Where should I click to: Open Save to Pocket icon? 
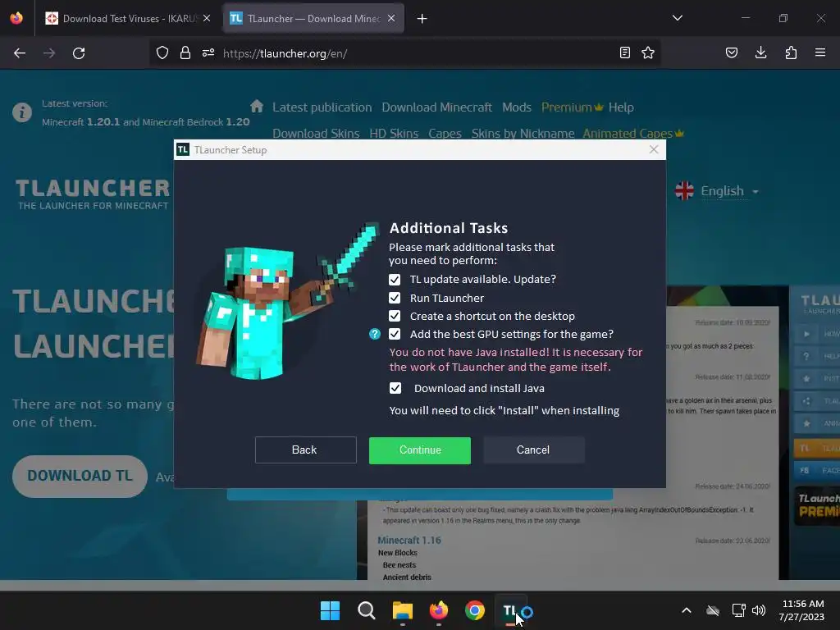(731, 52)
